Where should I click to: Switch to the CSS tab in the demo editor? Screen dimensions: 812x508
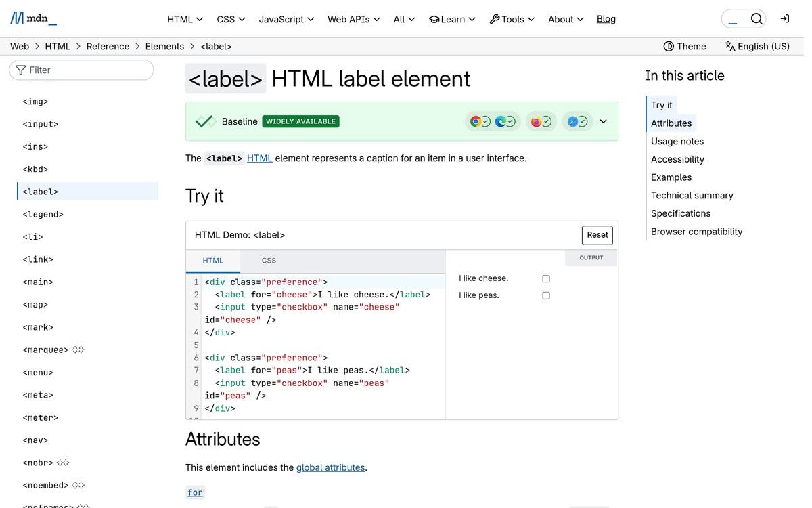pyautogui.click(x=269, y=261)
